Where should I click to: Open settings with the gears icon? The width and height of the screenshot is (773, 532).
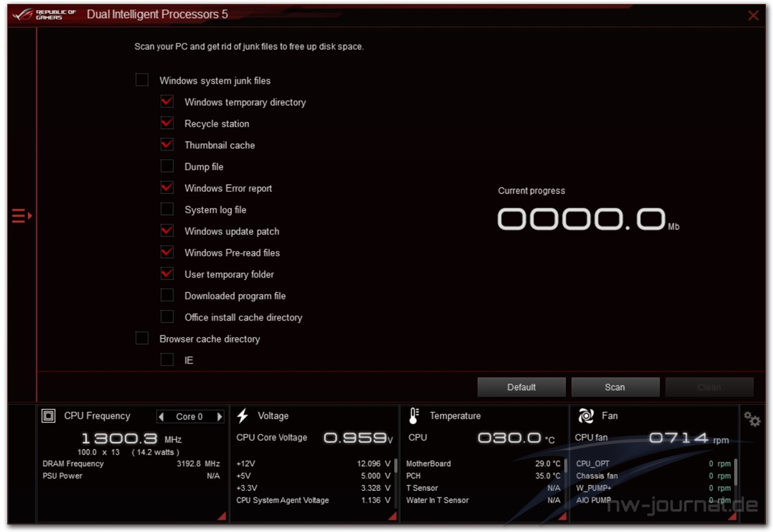click(x=752, y=419)
